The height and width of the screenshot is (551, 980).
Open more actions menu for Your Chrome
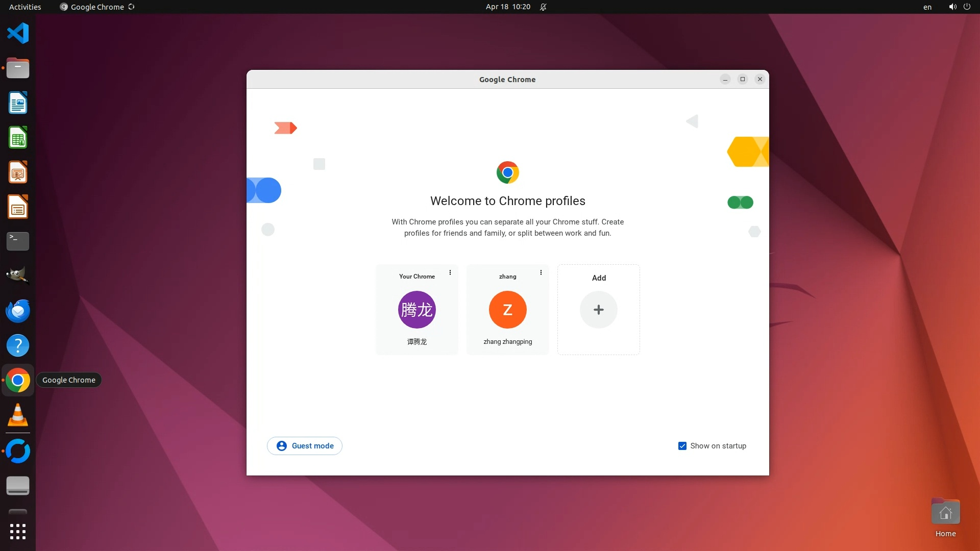(x=450, y=272)
